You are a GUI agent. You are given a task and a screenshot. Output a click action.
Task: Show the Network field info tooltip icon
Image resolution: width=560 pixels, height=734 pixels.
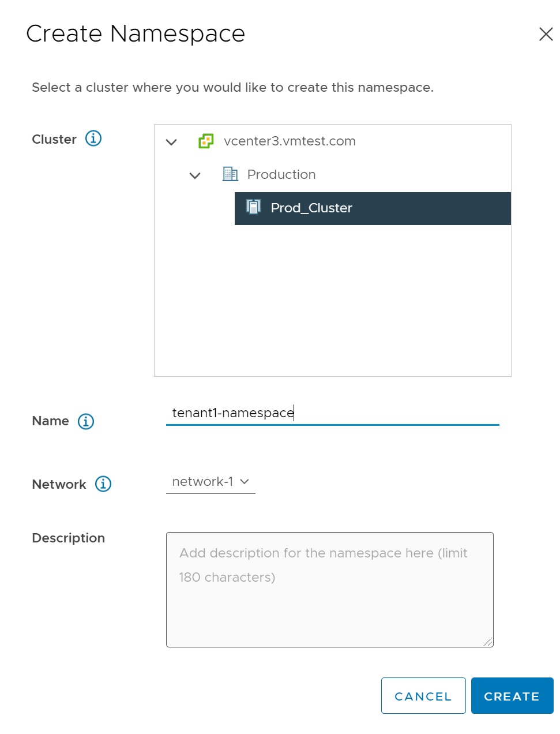pyautogui.click(x=103, y=484)
